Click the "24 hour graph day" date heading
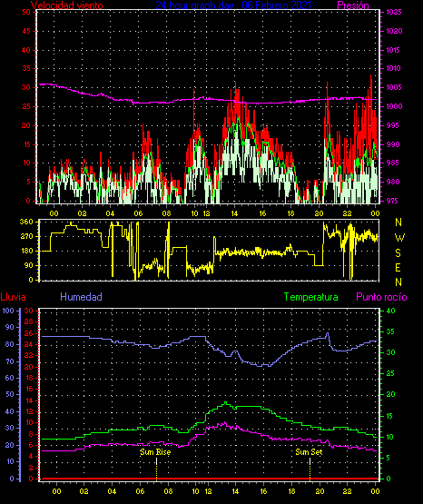Viewport: 423px width, 504px height. (233, 5)
